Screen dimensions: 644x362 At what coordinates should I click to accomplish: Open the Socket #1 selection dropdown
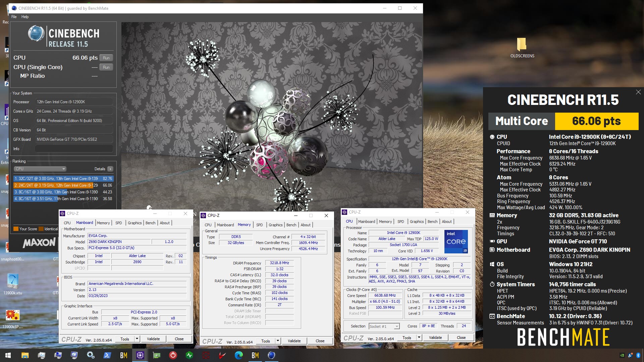pyautogui.click(x=384, y=326)
